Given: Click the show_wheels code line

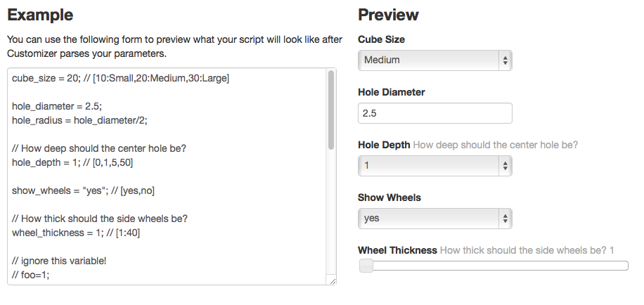Looking at the screenshot, I should [x=83, y=191].
